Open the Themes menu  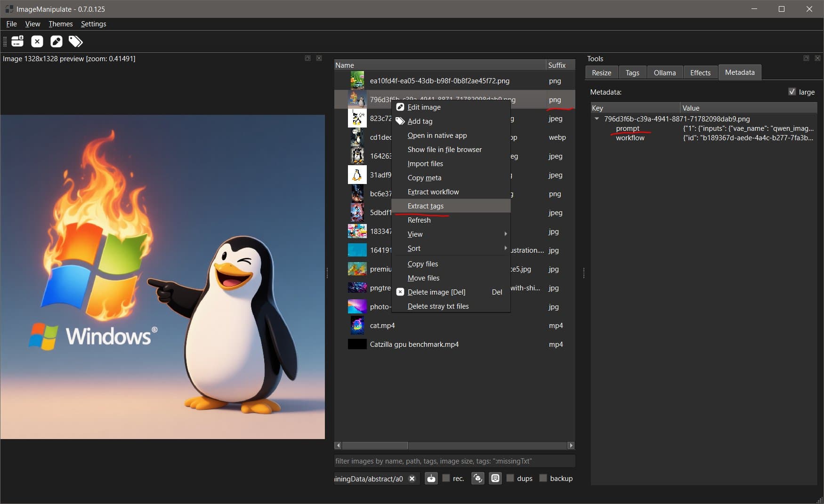pos(61,24)
